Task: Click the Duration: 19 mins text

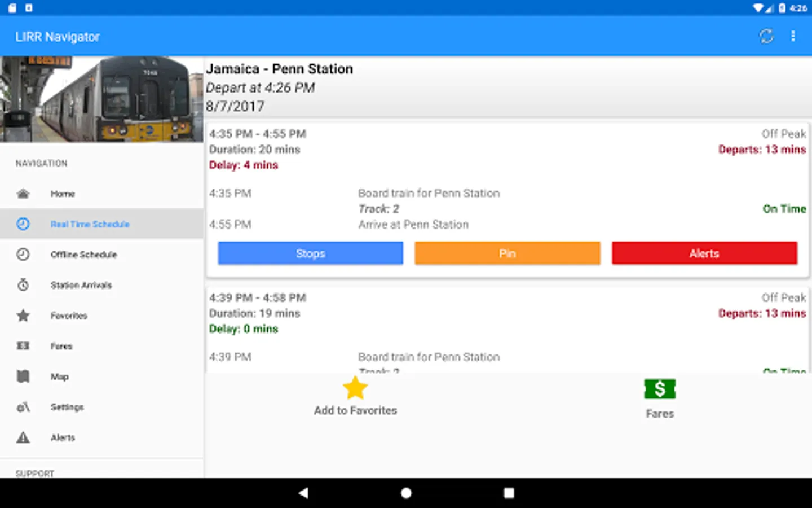Action: tap(254, 313)
